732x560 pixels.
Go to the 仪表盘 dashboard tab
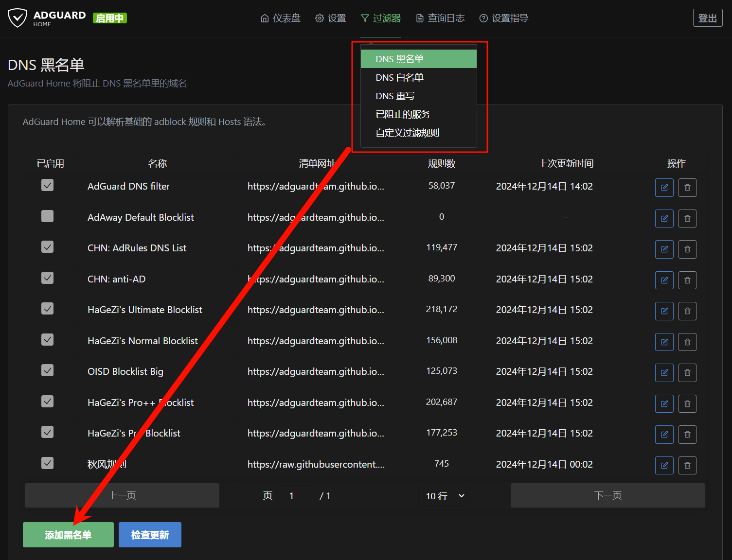[x=280, y=18]
